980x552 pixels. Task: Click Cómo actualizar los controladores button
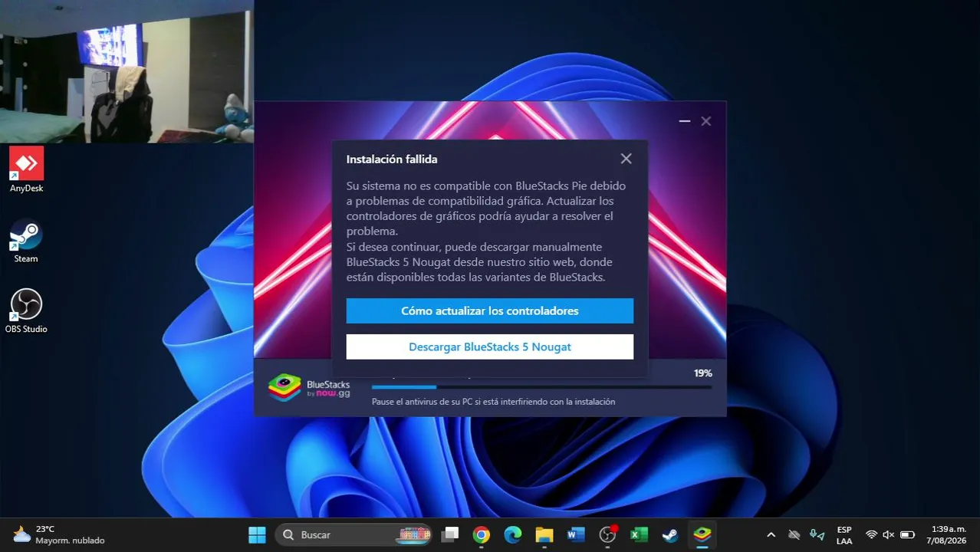489,311
